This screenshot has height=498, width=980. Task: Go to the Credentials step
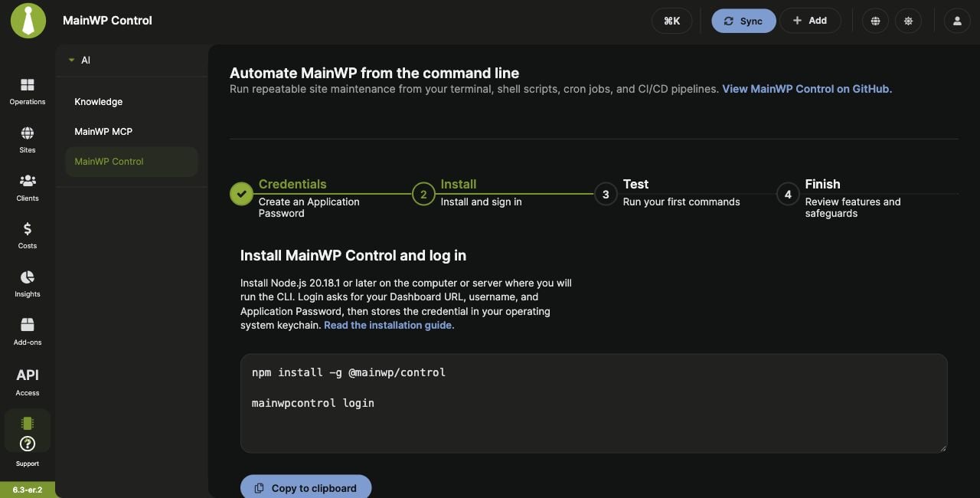click(292, 184)
